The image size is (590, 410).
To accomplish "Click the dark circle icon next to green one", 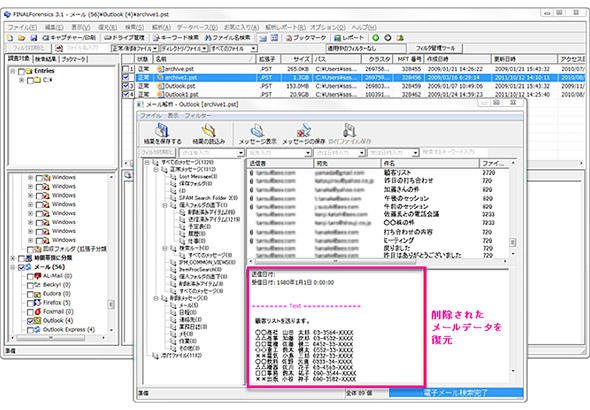I will pos(388,38).
